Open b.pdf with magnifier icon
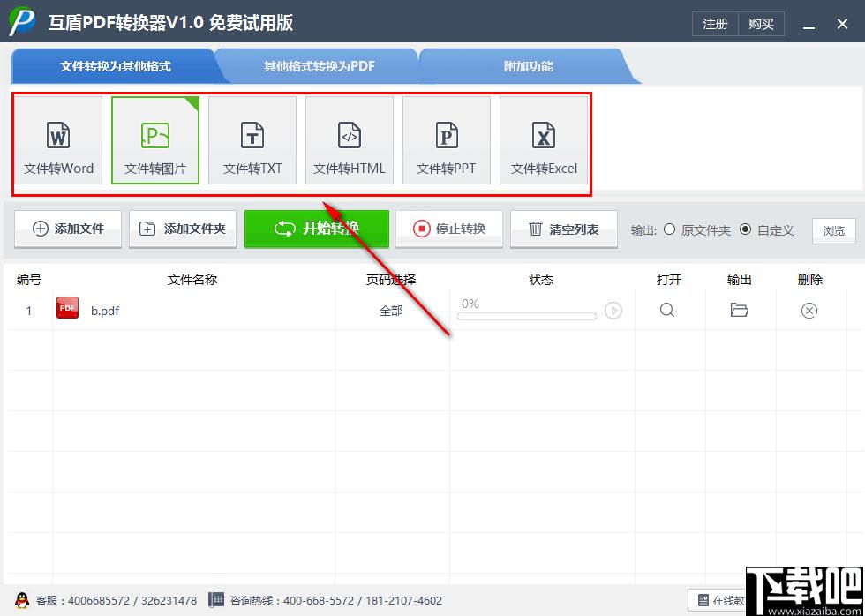 [x=667, y=310]
